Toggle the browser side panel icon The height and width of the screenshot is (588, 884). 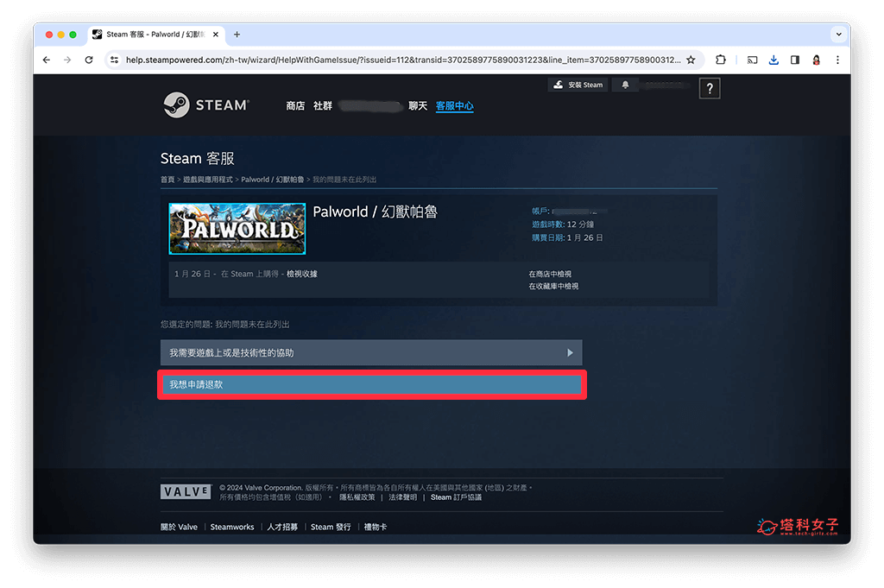[x=795, y=60]
